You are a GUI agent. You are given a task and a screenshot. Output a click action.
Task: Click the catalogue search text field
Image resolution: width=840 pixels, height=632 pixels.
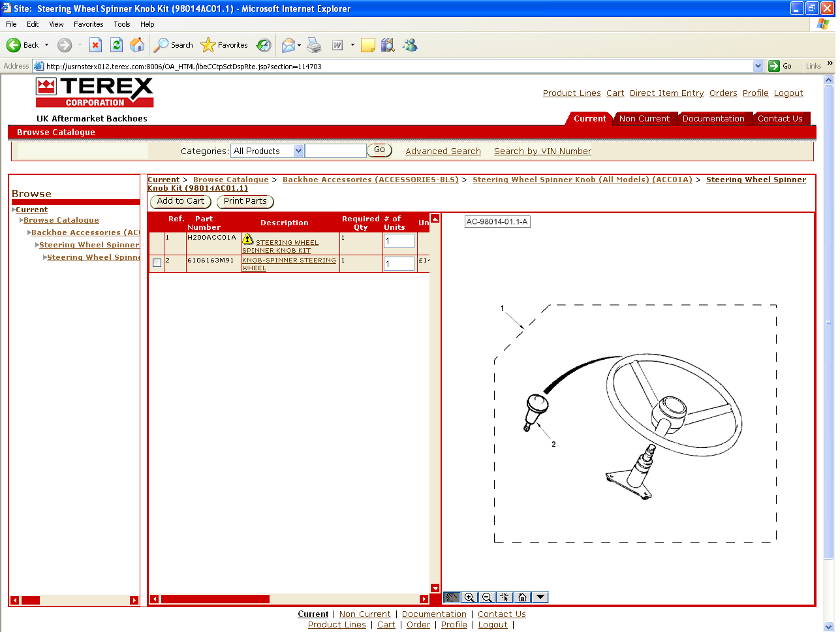click(x=335, y=151)
